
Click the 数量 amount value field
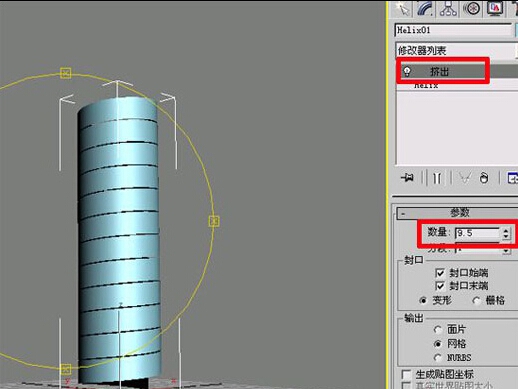pos(477,233)
